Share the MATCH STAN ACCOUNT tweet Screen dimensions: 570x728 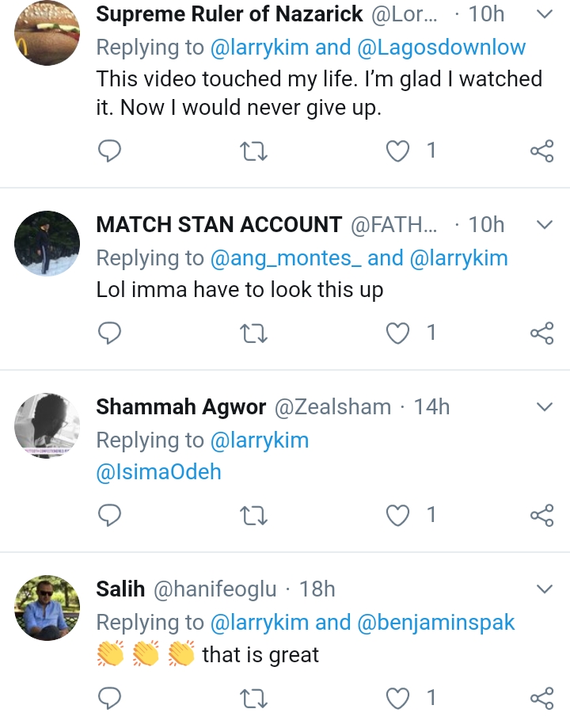coord(541,333)
